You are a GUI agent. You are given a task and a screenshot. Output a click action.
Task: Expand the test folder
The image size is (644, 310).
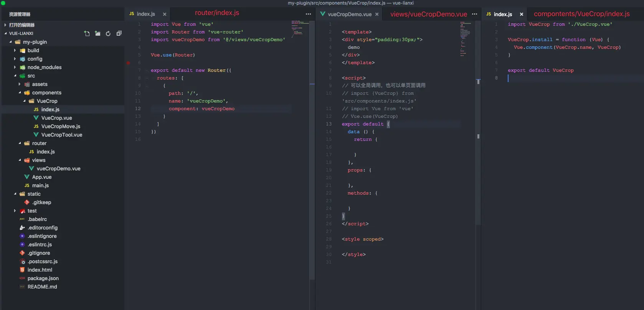[x=15, y=211]
